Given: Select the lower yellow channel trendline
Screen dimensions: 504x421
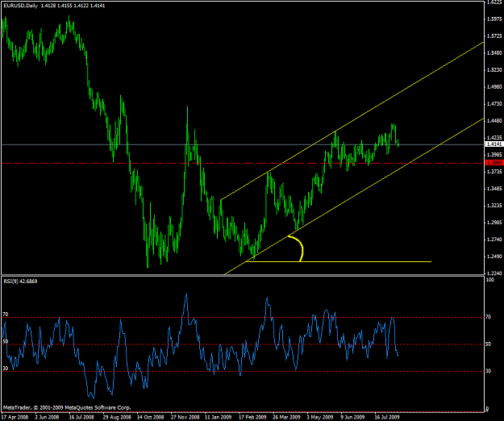Looking at the screenshot, I should click(353, 196).
